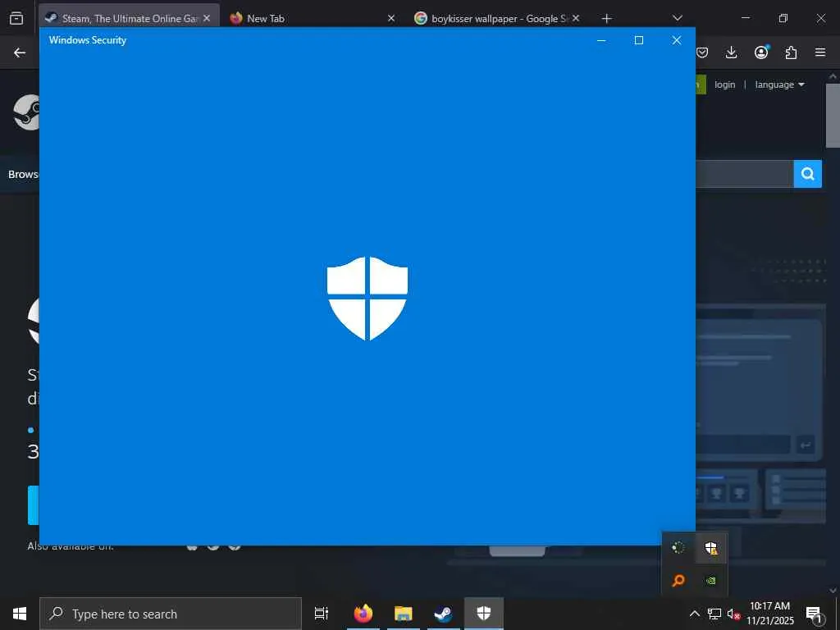This screenshot has width=840, height=630.
Task: Open the Action Center notifications icon
Action: pos(815,614)
